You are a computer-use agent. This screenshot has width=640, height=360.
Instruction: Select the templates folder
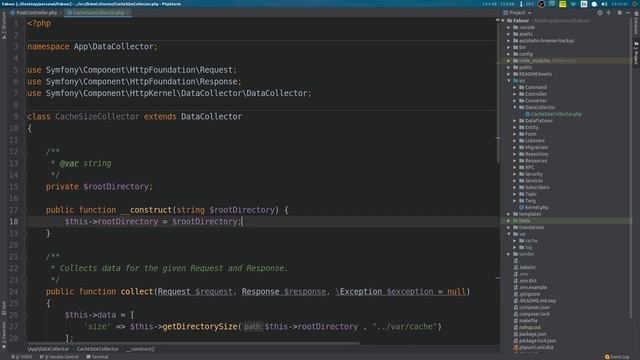529,214
